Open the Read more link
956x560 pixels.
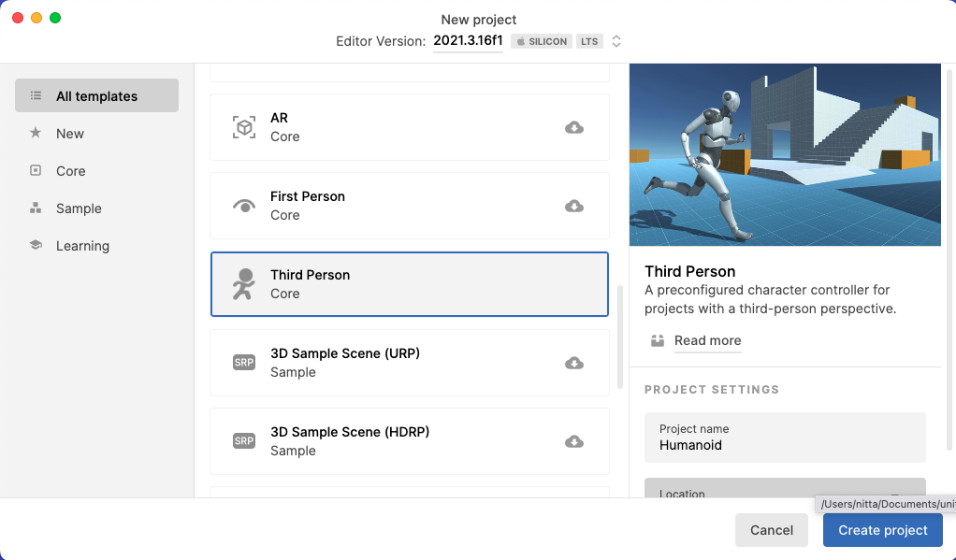pyautogui.click(x=707, y=340)
